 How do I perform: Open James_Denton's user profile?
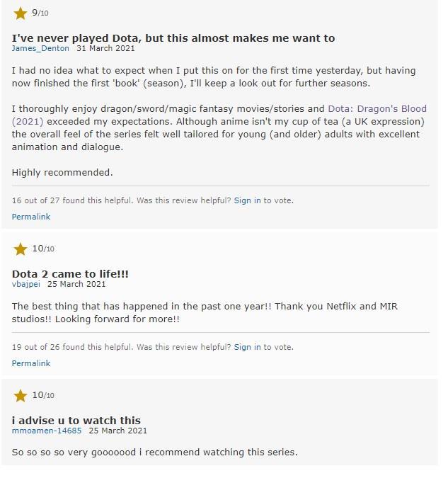(x=40, y=48)
